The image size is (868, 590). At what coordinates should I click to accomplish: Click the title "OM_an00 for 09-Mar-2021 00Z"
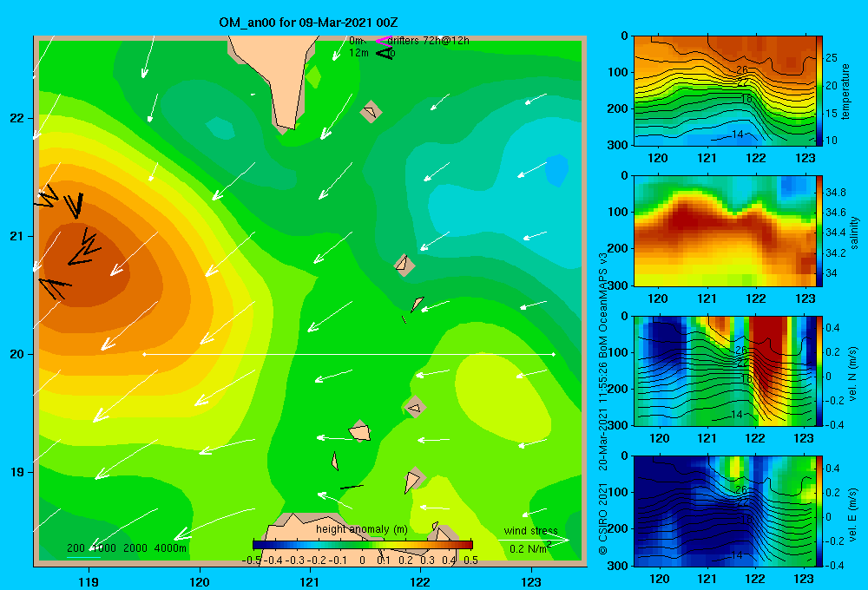click(308, 23)
